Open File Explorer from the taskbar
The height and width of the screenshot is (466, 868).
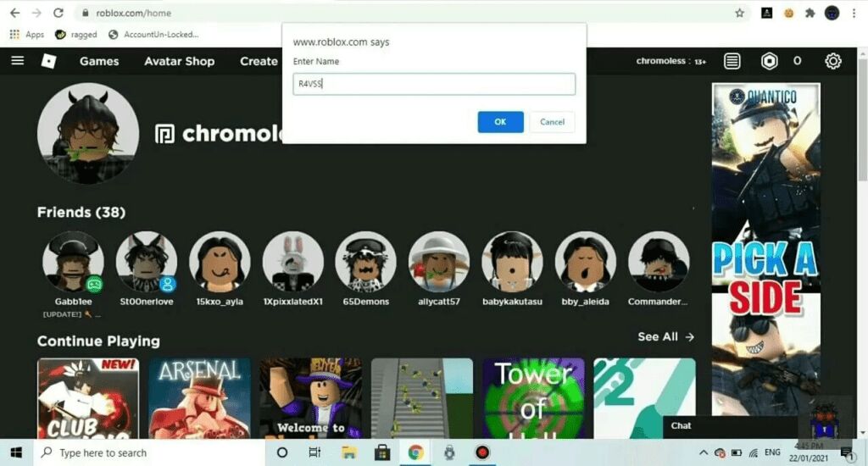tap(348, 452)
